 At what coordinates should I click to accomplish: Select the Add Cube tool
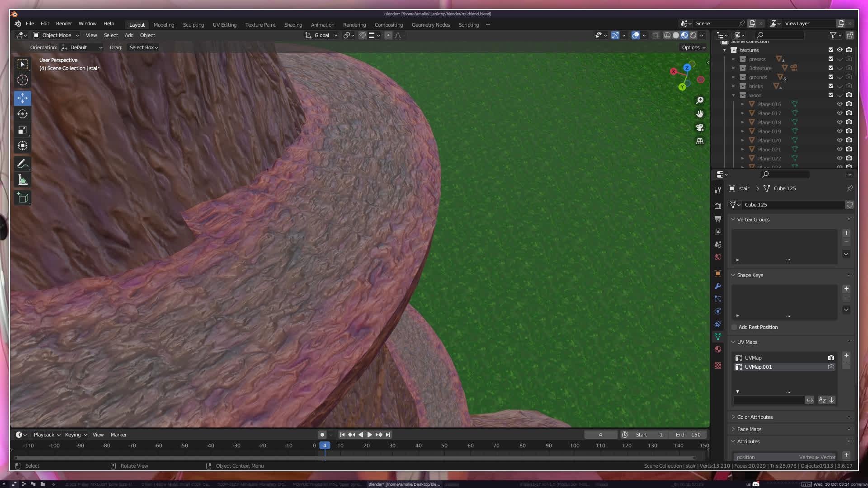(x=23, y=198)
